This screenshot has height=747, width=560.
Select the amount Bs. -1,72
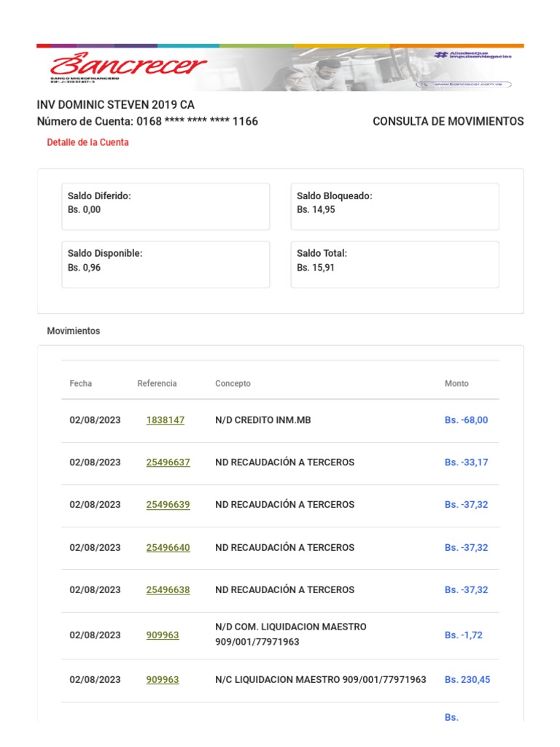pyautogui.click(x=463, y=635)
